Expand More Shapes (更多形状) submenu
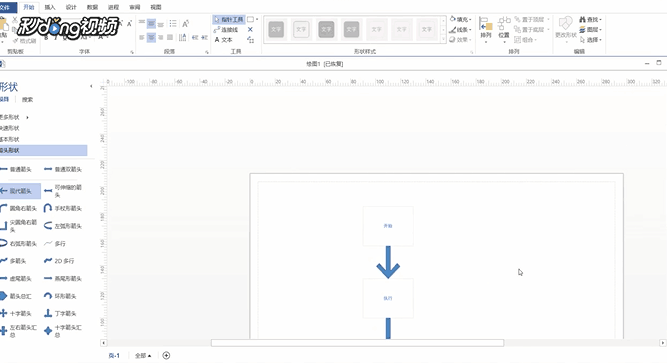 15,117
